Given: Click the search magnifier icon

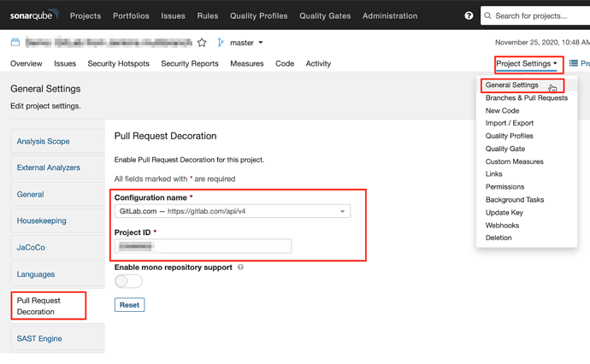Looking at the screenshot, I should coord(487,15).
